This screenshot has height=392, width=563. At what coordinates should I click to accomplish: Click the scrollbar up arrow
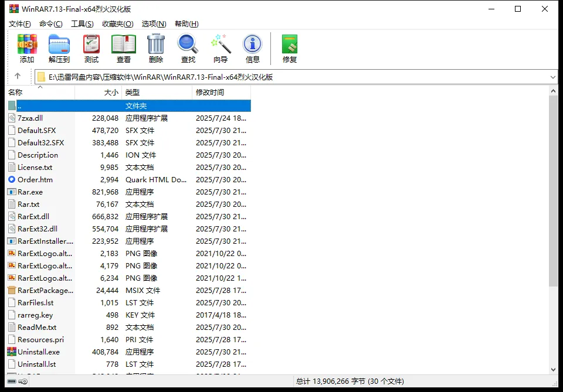pyautogui.click(x=553, y=91)
